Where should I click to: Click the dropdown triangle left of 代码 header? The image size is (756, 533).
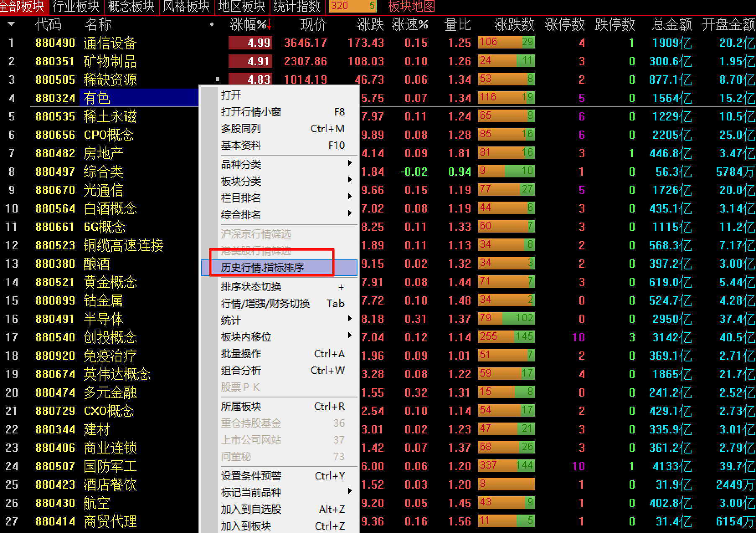click(11, 24)
